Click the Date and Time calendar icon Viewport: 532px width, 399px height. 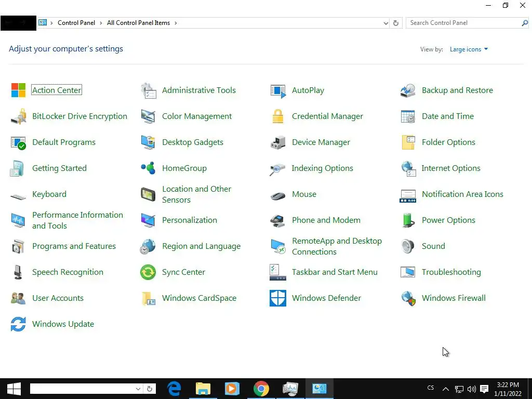click(x=408, y=116)
